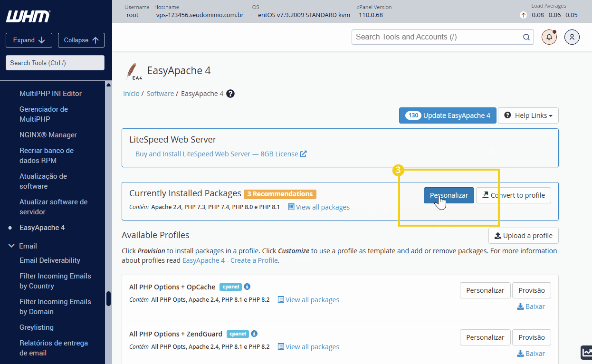Open Atualização de software in sidebar
This screenshot has height=364, width=592.
click(x=43, y=181)
